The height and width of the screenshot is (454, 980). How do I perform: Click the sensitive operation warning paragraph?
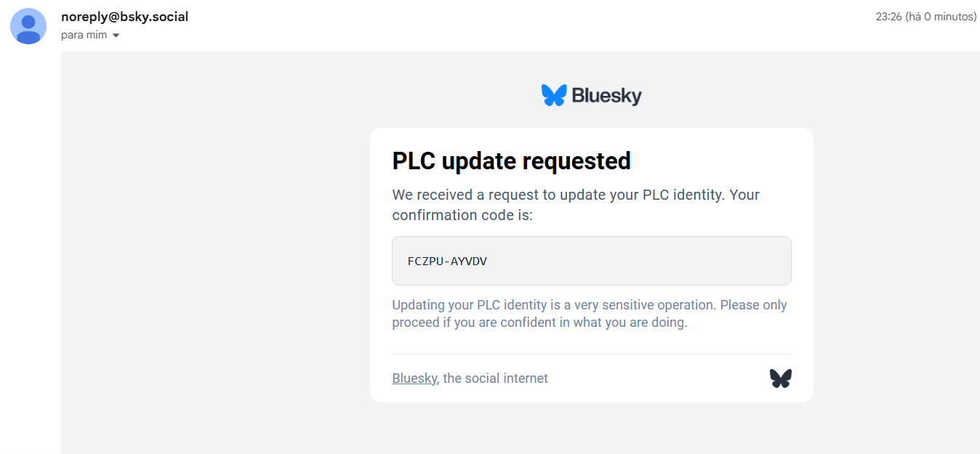[x=589, y=314]
